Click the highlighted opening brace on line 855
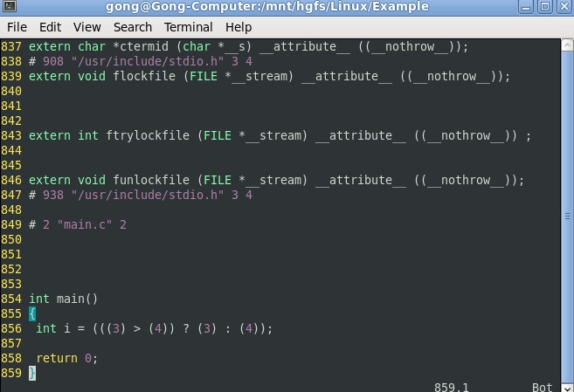The width and height of the screenshot is (574, 392). pyautogui.click(x=32, y=314)
